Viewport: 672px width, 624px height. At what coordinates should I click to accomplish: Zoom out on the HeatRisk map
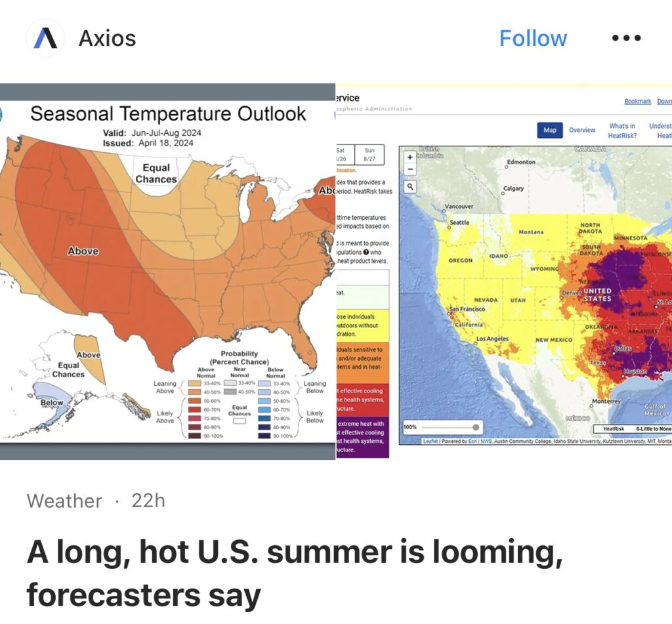click(410, 169)
